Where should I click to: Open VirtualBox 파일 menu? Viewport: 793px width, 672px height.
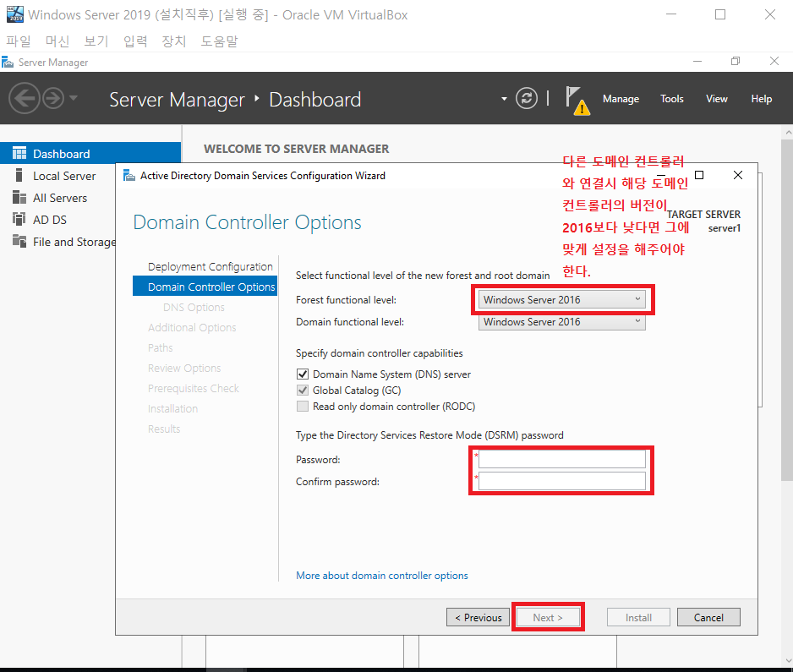click(x=19, y=41)
